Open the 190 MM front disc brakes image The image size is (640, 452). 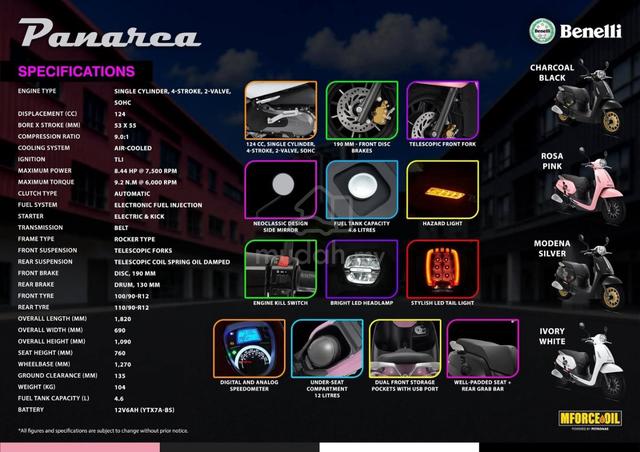[362, 110]
